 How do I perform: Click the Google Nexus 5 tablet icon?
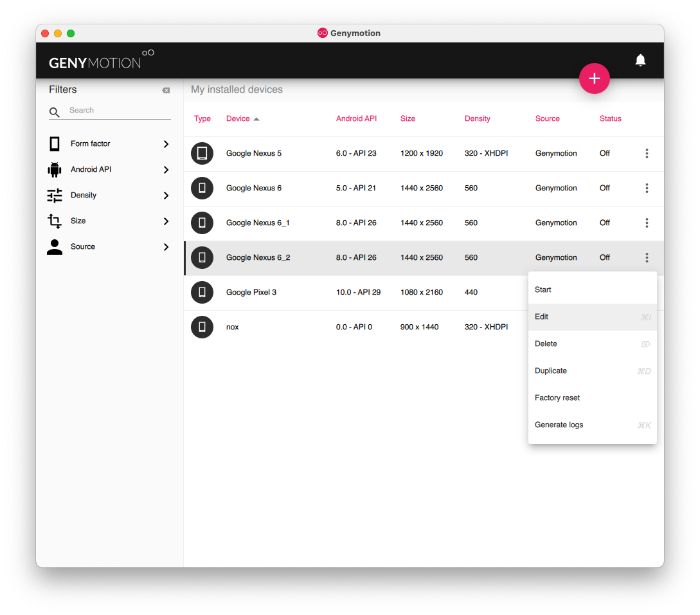point(202,153)
